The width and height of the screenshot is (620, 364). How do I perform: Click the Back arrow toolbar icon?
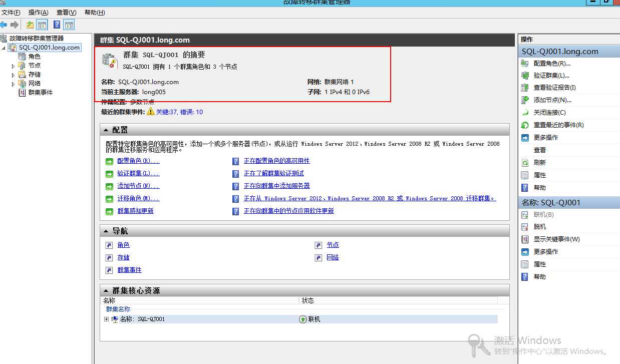click(4, 25)
